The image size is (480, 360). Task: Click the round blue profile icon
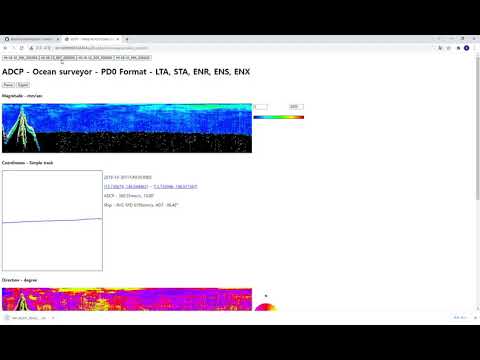(467, 48)
